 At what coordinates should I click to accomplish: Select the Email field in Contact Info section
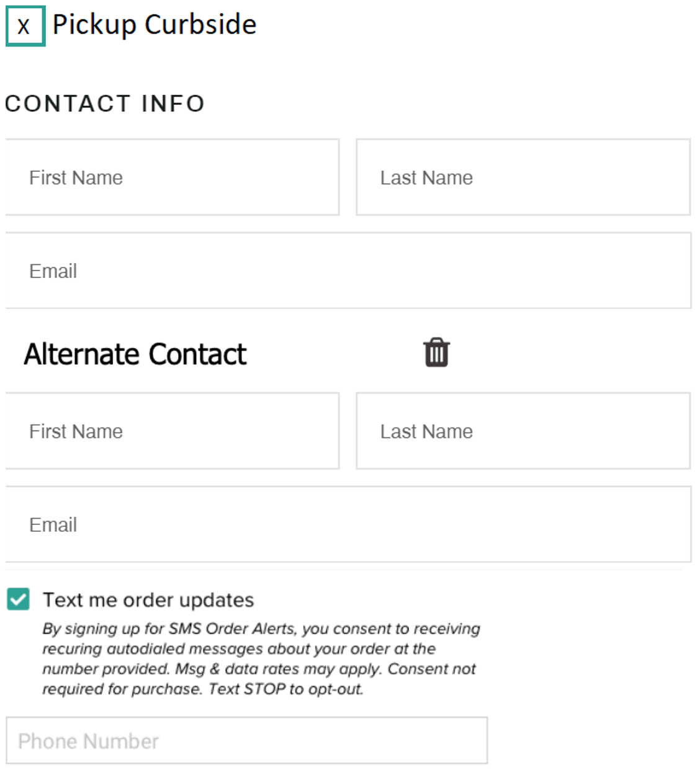348,270
